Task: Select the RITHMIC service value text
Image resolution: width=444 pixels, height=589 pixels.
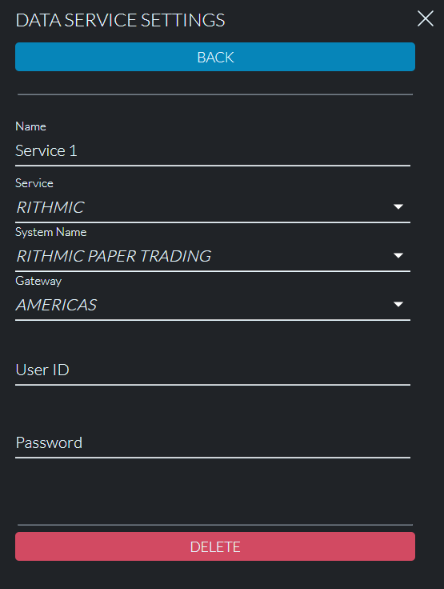Action: (x=50, y=207)
